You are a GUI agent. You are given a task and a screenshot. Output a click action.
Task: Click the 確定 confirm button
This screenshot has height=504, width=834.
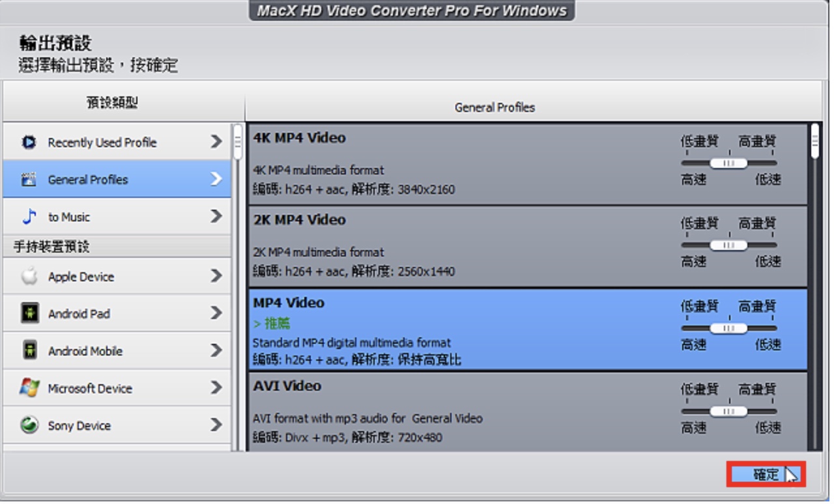point(766,474)
